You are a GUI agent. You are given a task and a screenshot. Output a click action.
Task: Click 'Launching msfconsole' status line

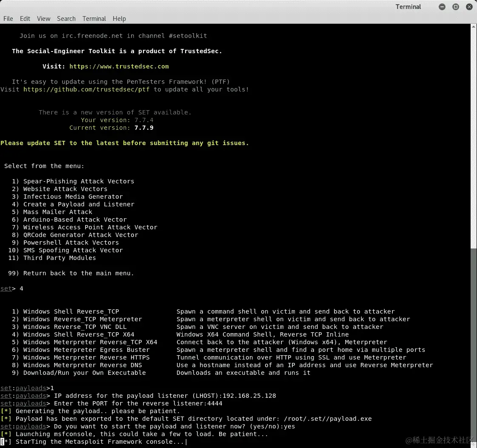(134, 434)
